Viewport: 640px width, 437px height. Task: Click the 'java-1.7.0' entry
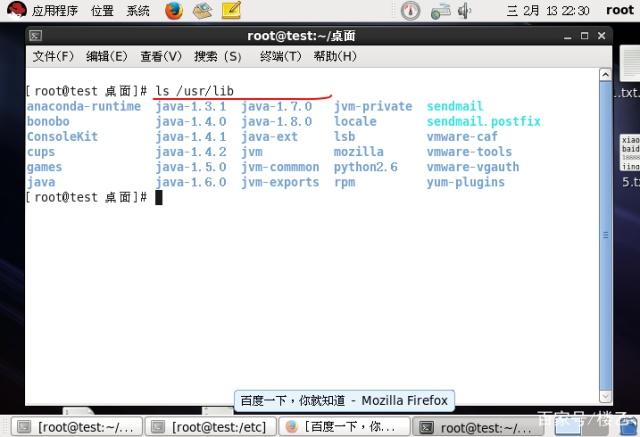point(276,106)
